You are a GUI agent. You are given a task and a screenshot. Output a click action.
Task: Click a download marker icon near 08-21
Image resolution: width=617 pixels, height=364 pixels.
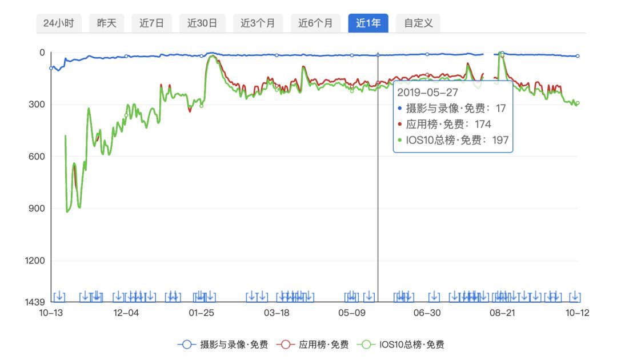pos(502,296)
